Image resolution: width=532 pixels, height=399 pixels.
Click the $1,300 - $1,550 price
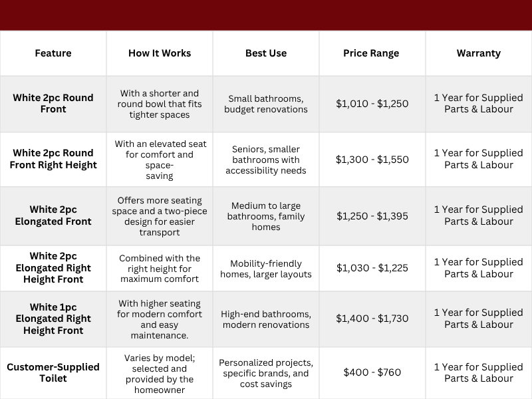(x=372, y=160)
